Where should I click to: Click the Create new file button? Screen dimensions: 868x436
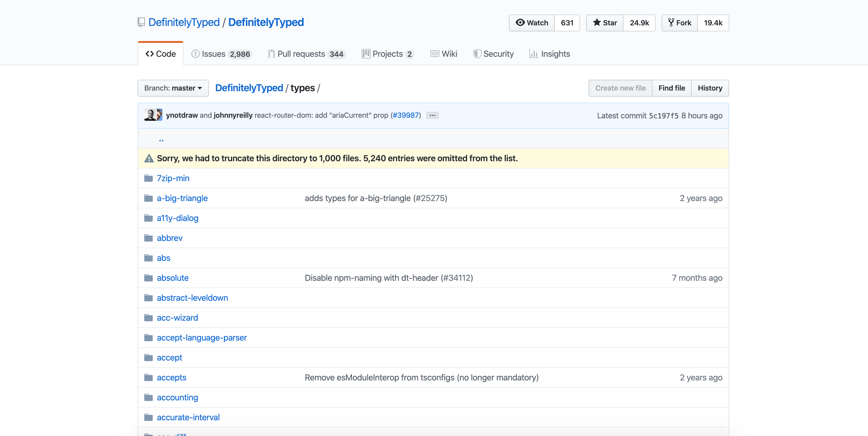620,88
